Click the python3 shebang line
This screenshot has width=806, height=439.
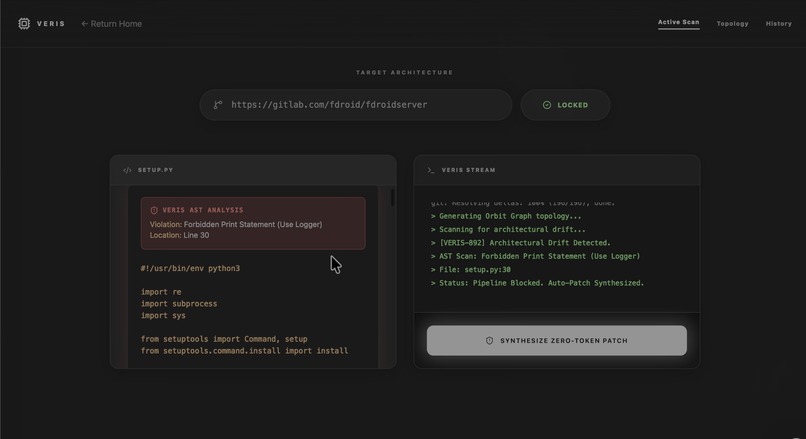point(190,268)
